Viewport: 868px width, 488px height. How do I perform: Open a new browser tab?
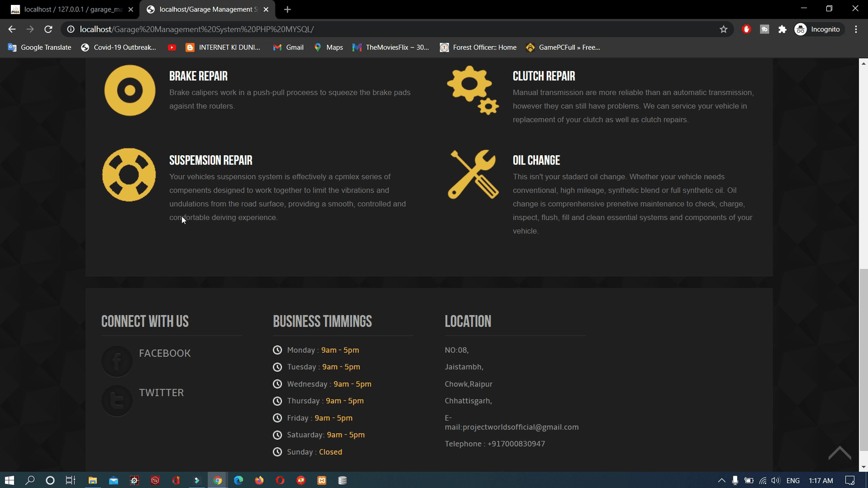pyautogui.click(x=288, y=9)
